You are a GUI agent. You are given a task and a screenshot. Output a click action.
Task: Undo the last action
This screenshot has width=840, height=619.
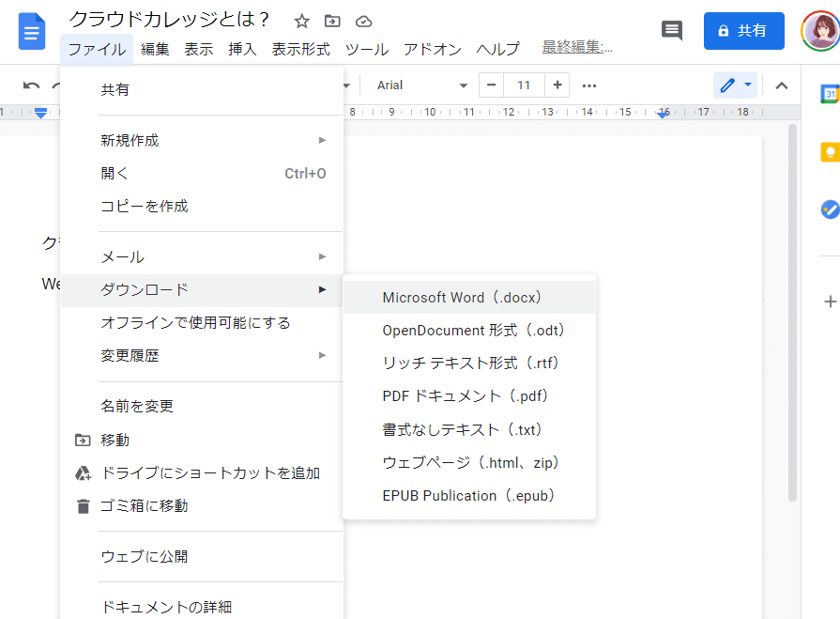(29, 85)
